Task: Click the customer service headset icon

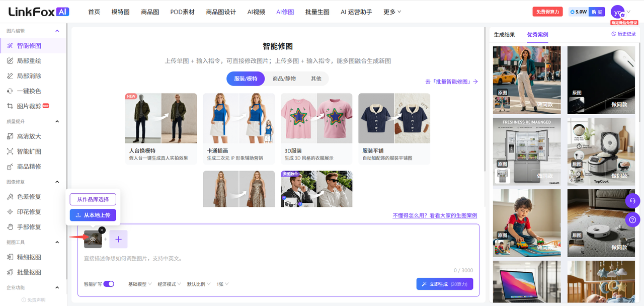Action: point(633,201)
